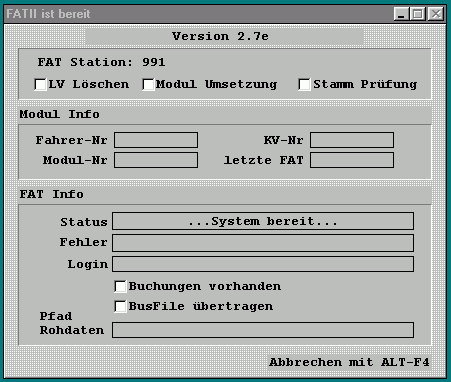The width and height of the screenshot is (451, 382).
Task: Click the letzte FAT field
Action: pos(352,160)
